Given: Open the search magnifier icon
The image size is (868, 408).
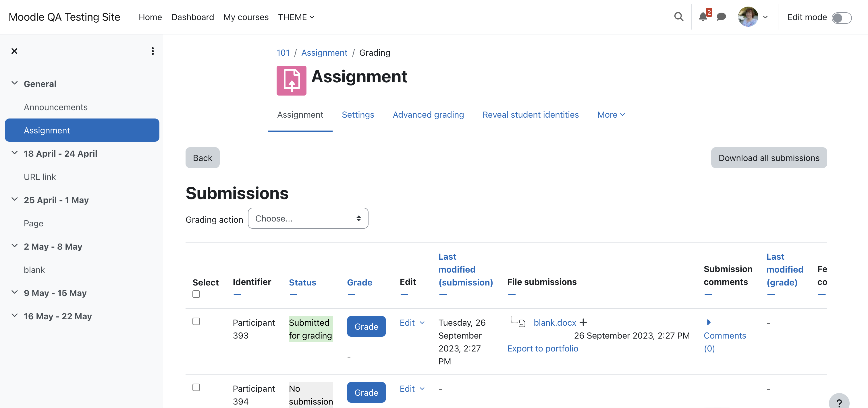Looking at the screenshot, I should (679, 17).
